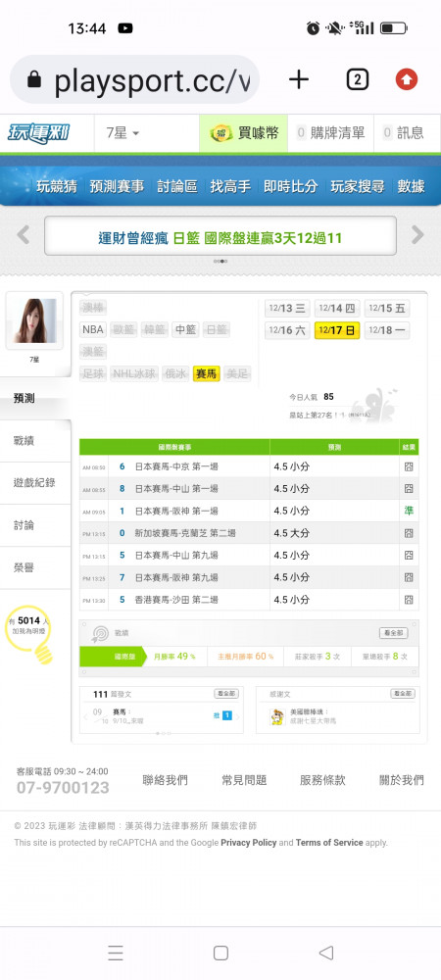Select the NBA league filter
The image size is (441, 980).
[92, 329]
